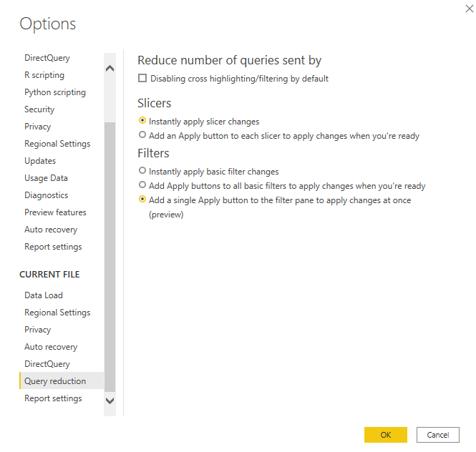Close the Options dialog with the X
The image size is (476, 452).
(x=468, y=7)
